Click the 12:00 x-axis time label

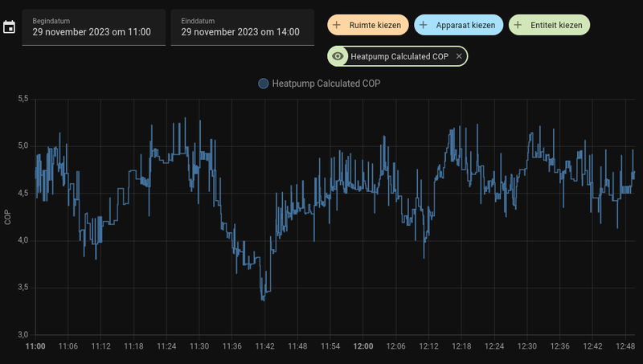coord(363,346)
